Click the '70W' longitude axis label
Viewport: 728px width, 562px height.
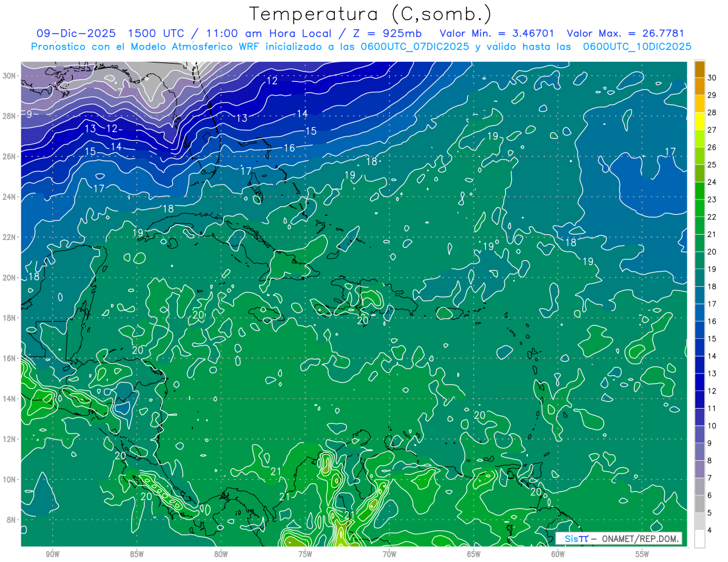tap(389, 554)
